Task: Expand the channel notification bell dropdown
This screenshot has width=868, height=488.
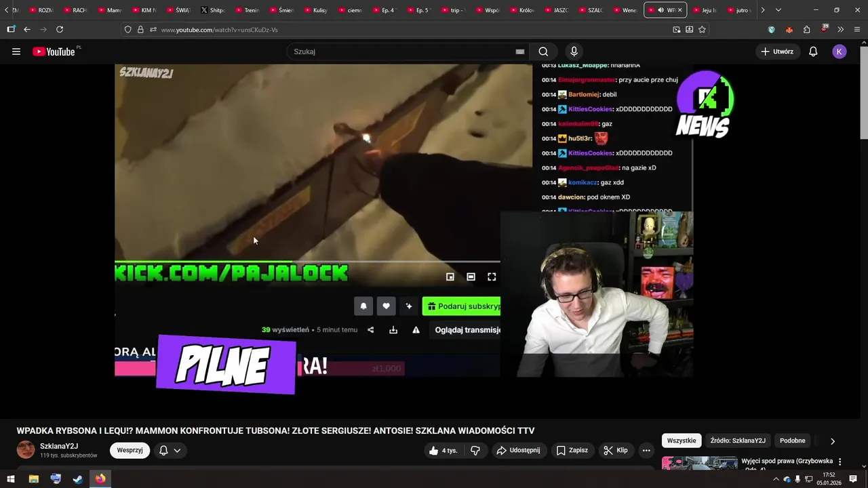Action: 170,450
